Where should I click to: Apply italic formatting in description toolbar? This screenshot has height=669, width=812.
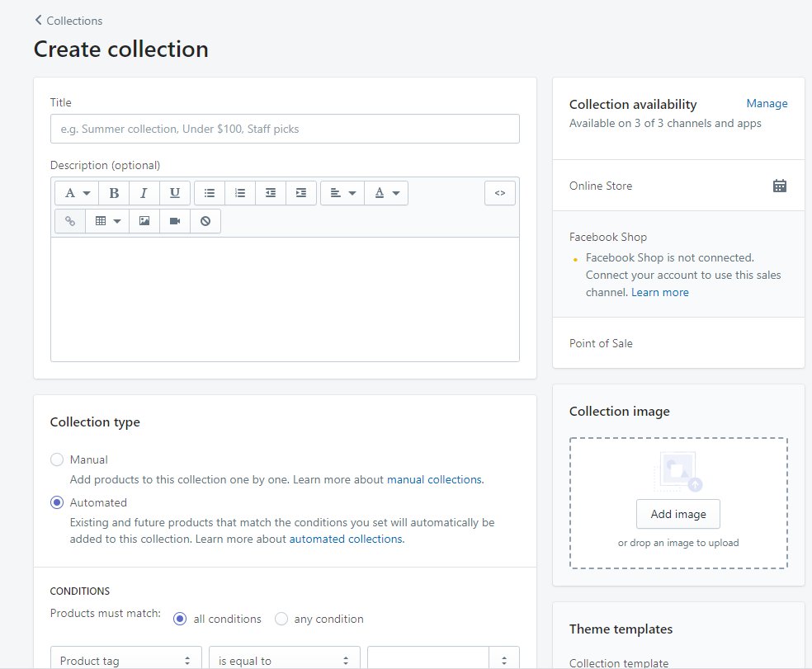click(x=144, y=193)
